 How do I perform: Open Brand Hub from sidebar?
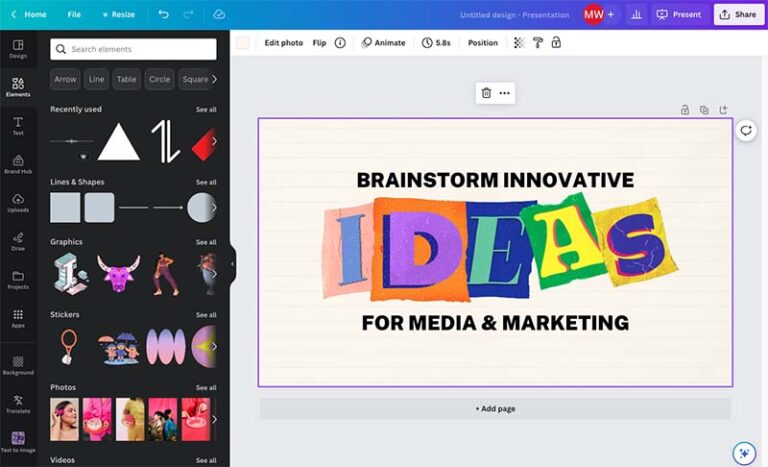[18, 164]
